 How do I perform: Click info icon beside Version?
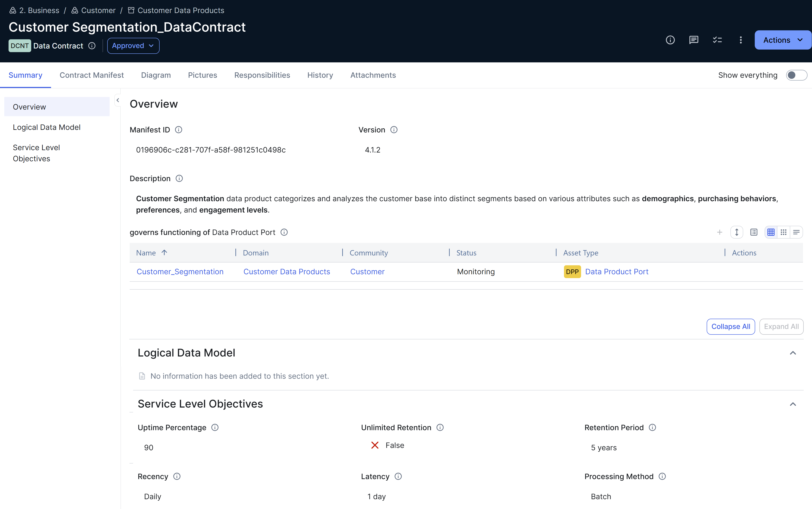coord(394,130)
